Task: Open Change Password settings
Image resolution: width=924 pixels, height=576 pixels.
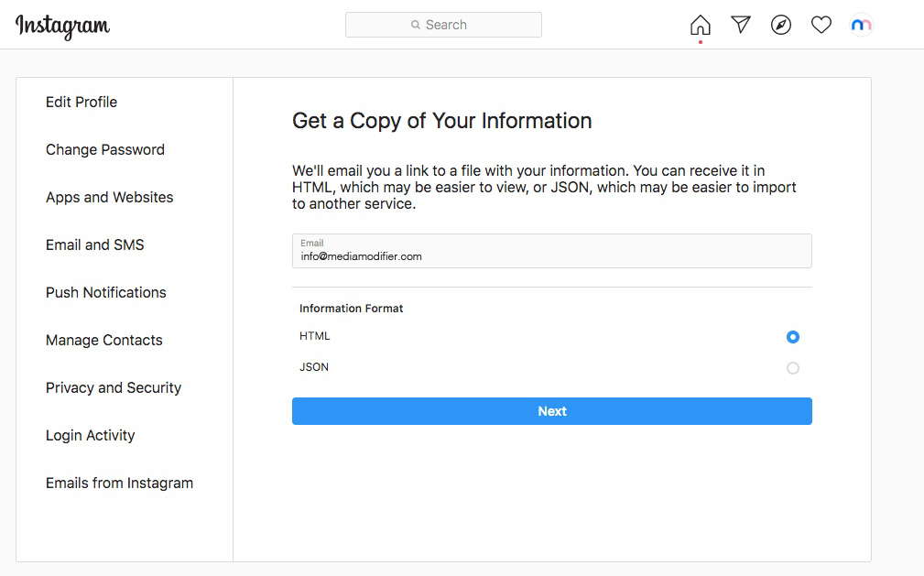Action: point(105,150)
